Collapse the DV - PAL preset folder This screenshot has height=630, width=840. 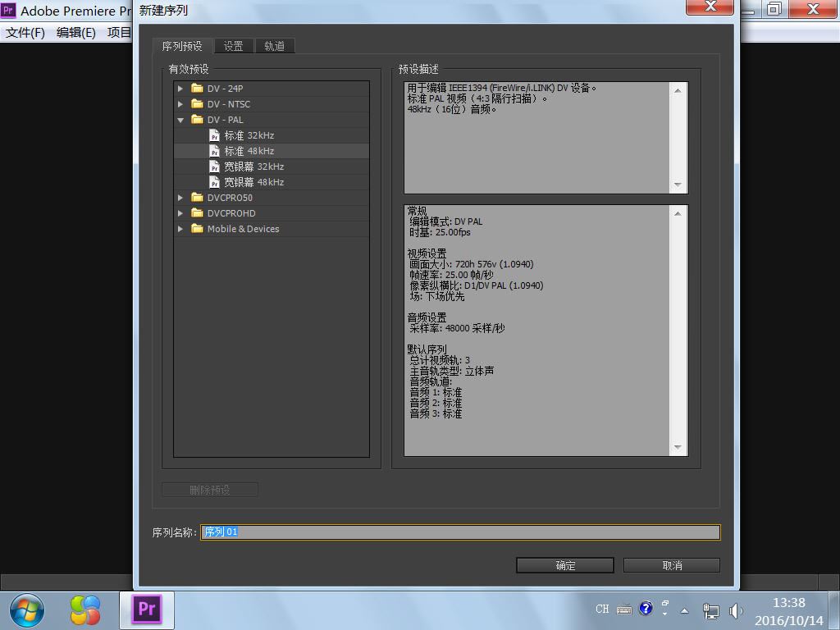coord(180,120)
